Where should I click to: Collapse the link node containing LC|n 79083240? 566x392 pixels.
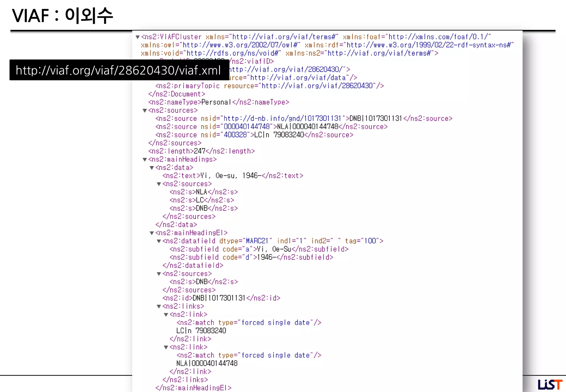166,315
